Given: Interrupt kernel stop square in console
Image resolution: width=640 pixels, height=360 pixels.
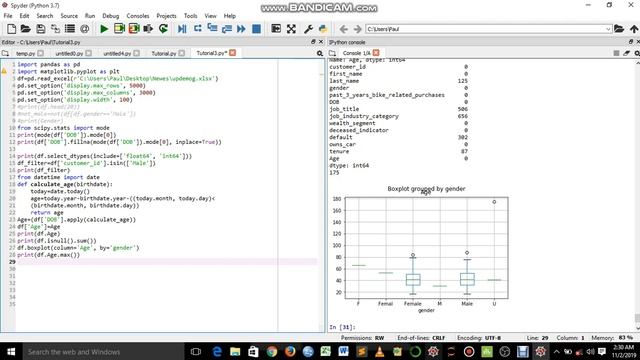Looking at the screenshot, I should pos(616,53).
